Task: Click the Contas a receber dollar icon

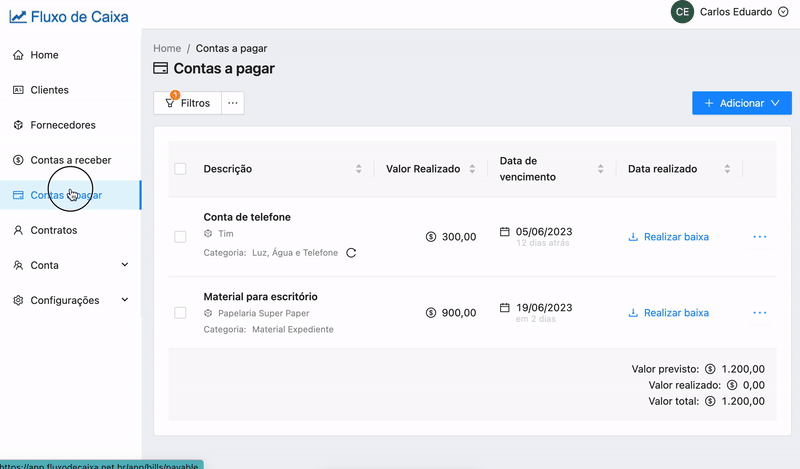Action: [18, 160]
